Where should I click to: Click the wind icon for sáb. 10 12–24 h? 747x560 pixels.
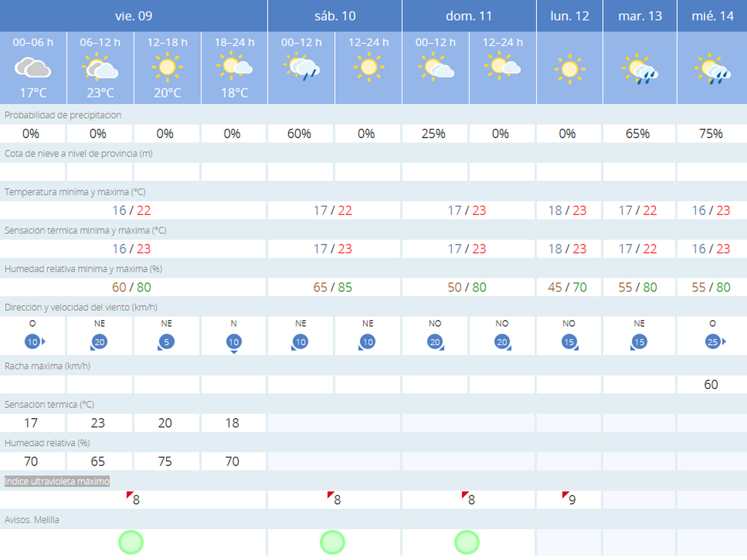click(x=368, y=342)
